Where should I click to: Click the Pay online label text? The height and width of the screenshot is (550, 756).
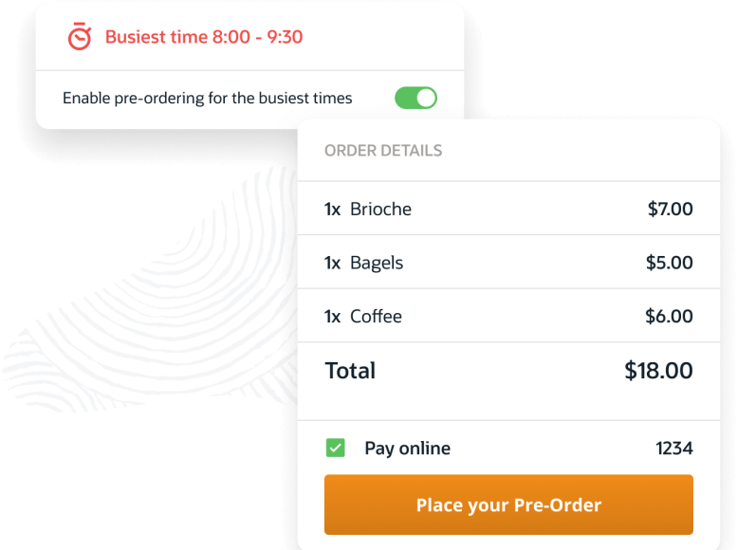coord(407,448)
